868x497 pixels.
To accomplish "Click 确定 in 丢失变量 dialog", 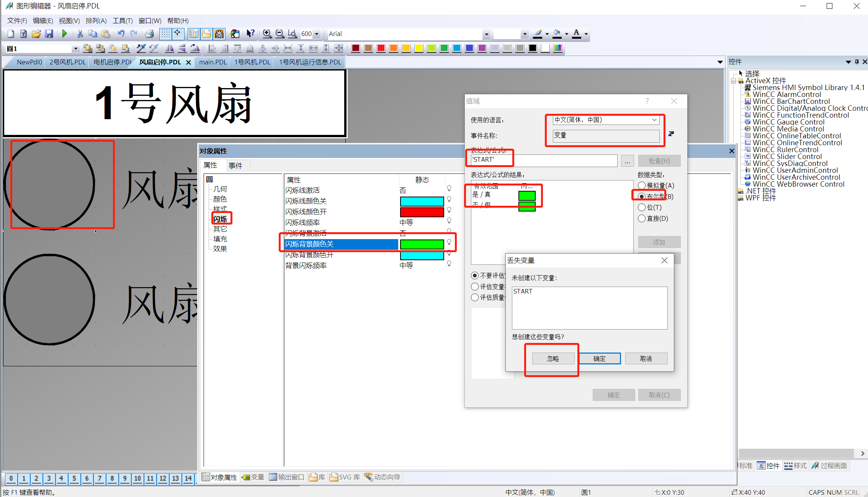I will coord(599,359).
